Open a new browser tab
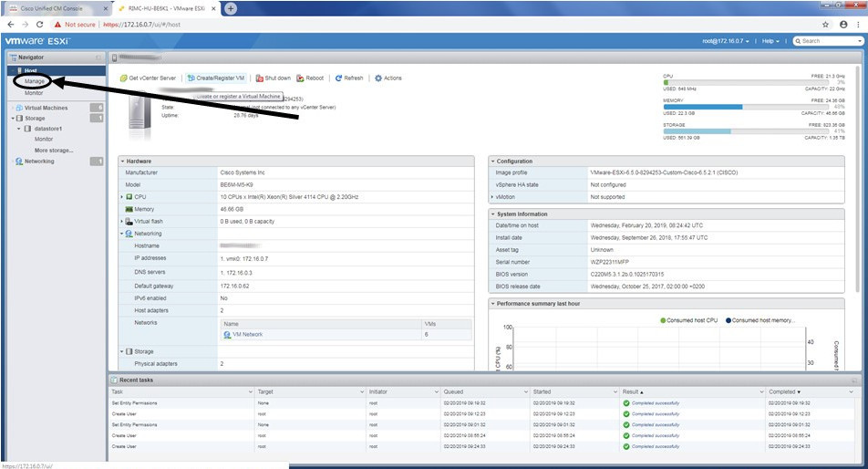 (231, 8)
